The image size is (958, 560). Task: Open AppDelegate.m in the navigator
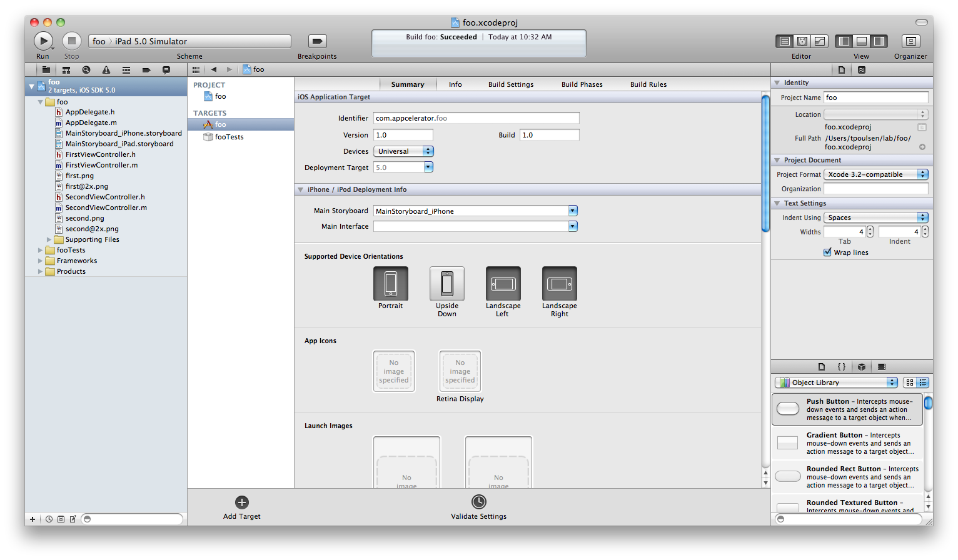point(91,122)
